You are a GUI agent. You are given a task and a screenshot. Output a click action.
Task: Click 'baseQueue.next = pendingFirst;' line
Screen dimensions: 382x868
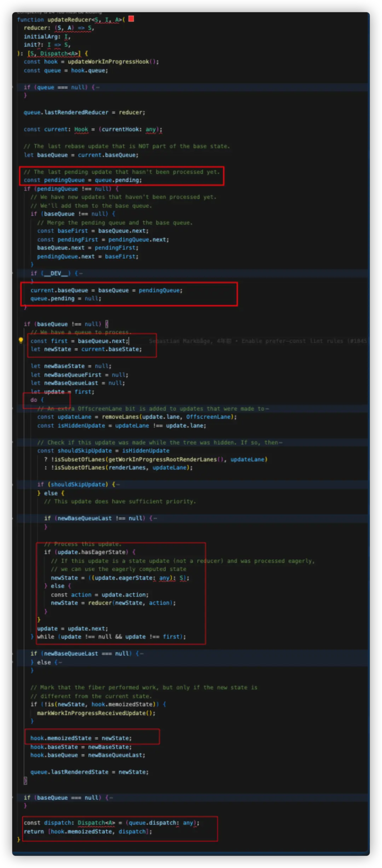coord(88,248)
